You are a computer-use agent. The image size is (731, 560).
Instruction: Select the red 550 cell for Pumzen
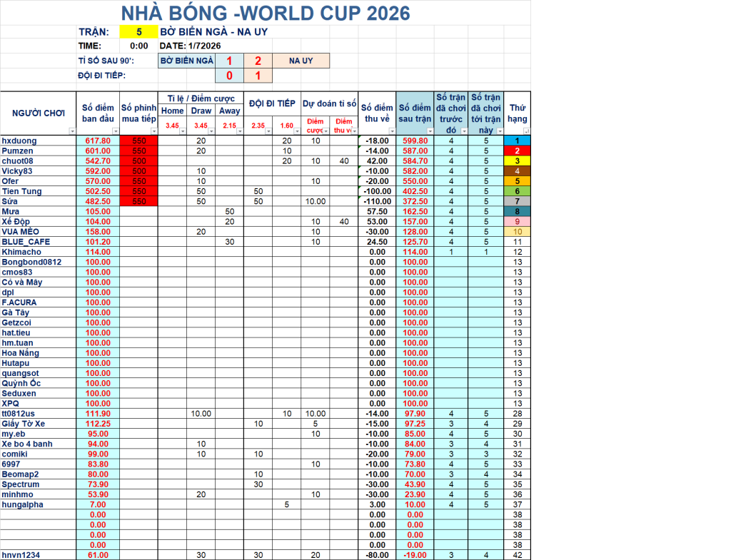(x=139, y=151)
